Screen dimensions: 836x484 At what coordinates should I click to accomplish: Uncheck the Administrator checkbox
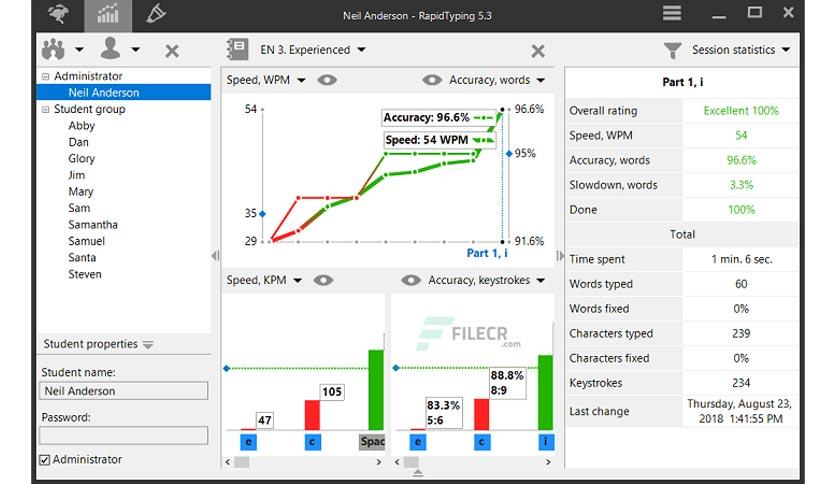[x=45, y=459]
